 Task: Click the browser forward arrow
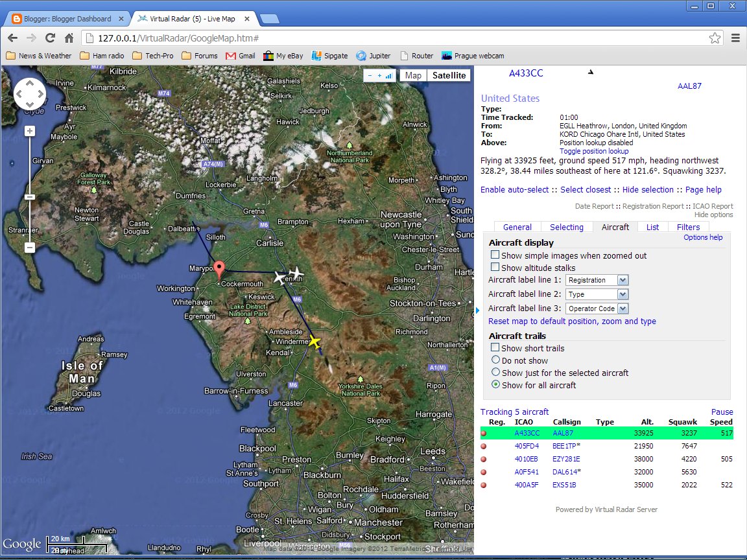pos(31,38)
